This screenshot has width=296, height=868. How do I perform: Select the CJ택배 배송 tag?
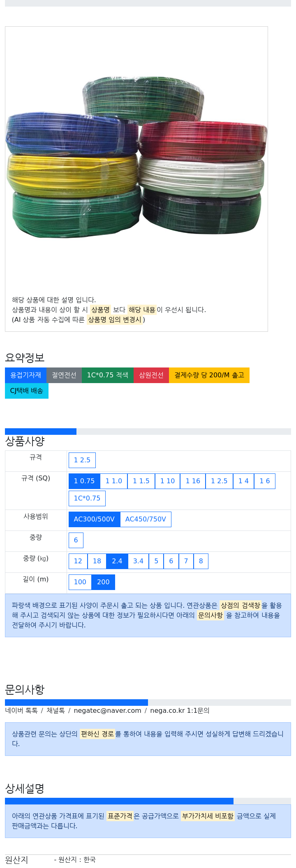[x=27, y=391]
